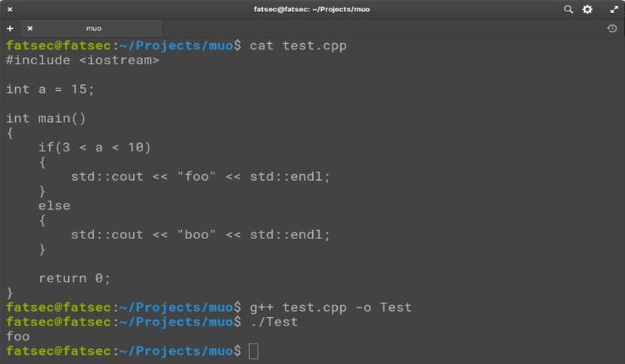Screen dimensions: 625x364
Task: Close the muo tab
Action: pos(30,28)
